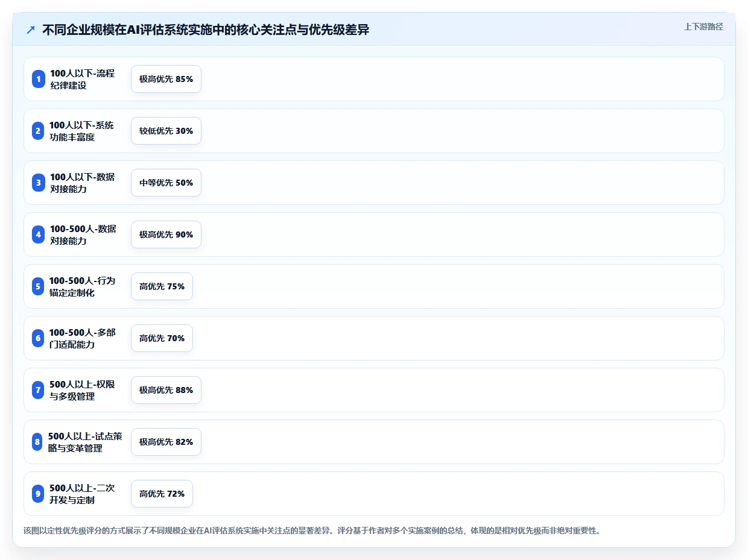The height and width of the screenshot is (560, 748).
Task: Select '100-500人-行为锚定定制化' label
Action: pos(83,286)
